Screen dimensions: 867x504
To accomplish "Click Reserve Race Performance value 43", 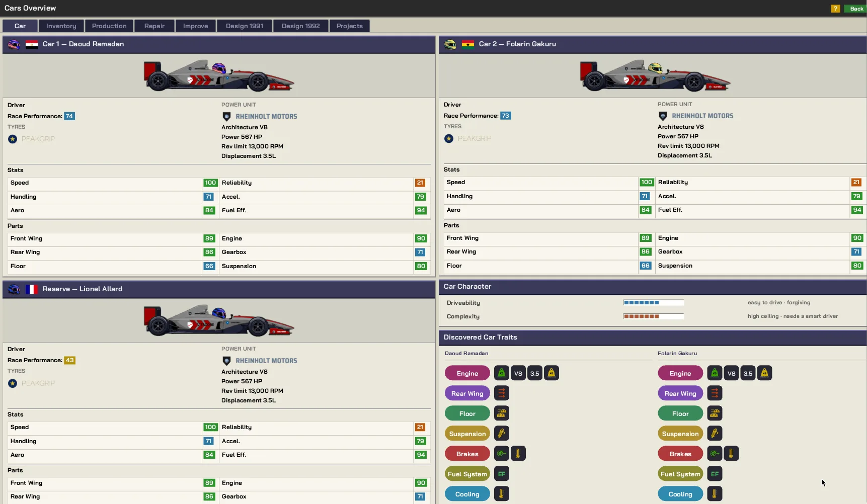I will click(x=69, y=360).
